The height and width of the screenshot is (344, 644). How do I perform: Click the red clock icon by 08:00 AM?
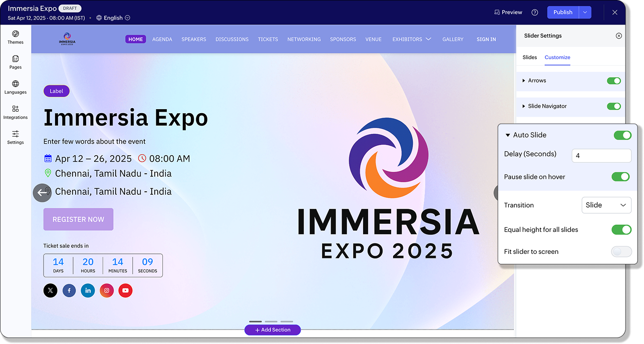pyautogui.click(x=142, y=159)
